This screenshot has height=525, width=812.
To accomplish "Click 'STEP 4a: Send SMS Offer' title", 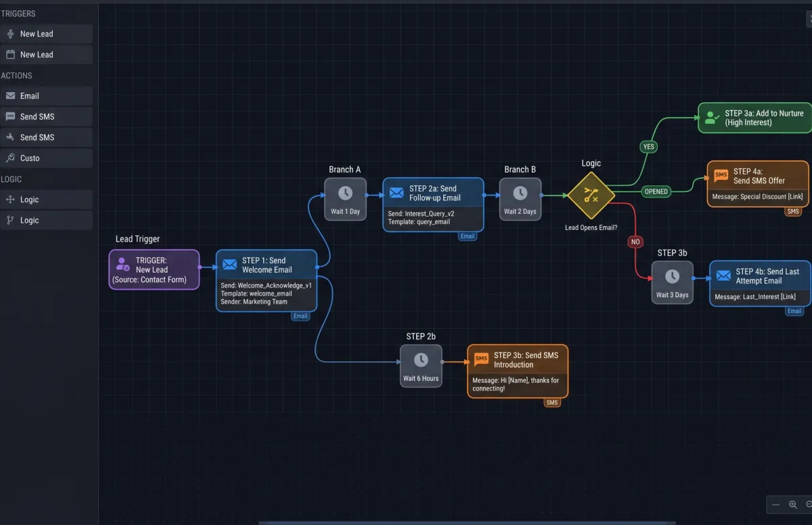I will point(759,177).
